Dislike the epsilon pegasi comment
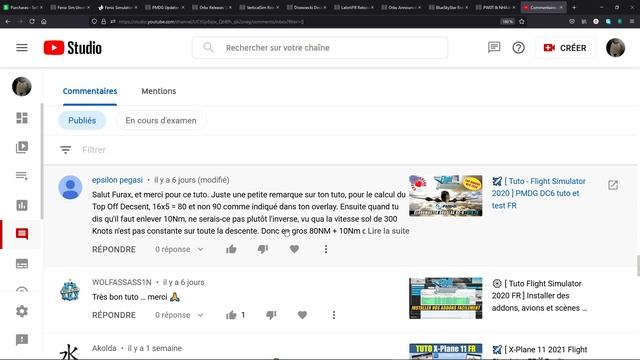This screenshot has height=360, width=640. coord(263,249)
